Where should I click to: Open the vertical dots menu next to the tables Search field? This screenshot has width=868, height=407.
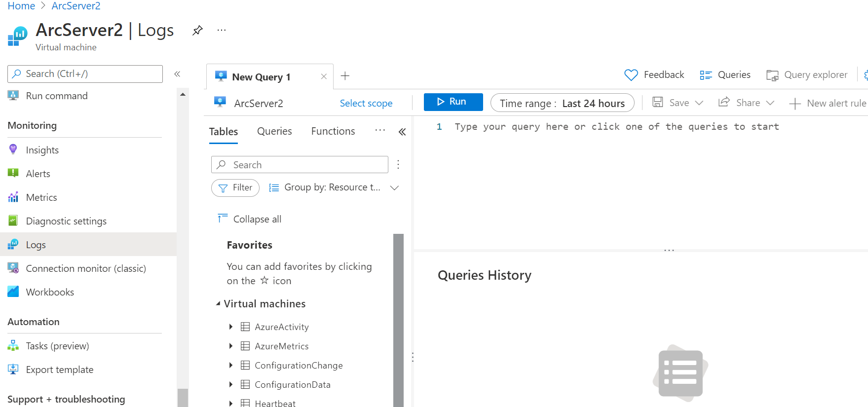click(x=398, y=164)
